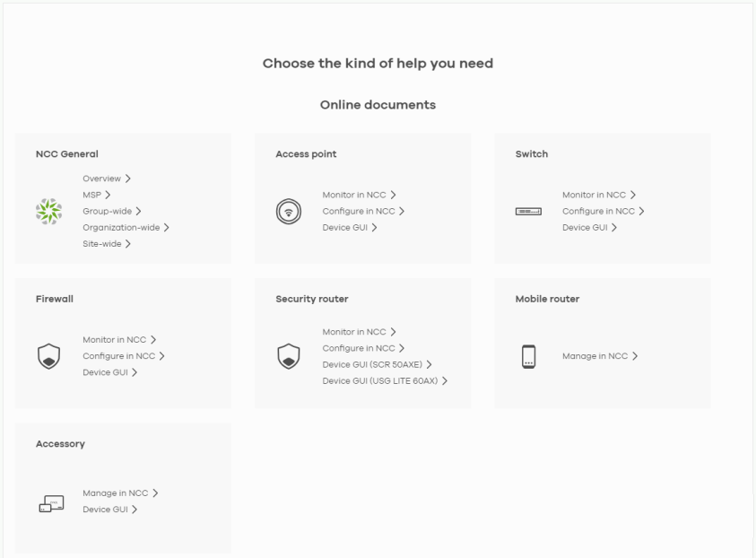
Task: Open Accessory Manage in NCC link
Action: click(120, 493)
